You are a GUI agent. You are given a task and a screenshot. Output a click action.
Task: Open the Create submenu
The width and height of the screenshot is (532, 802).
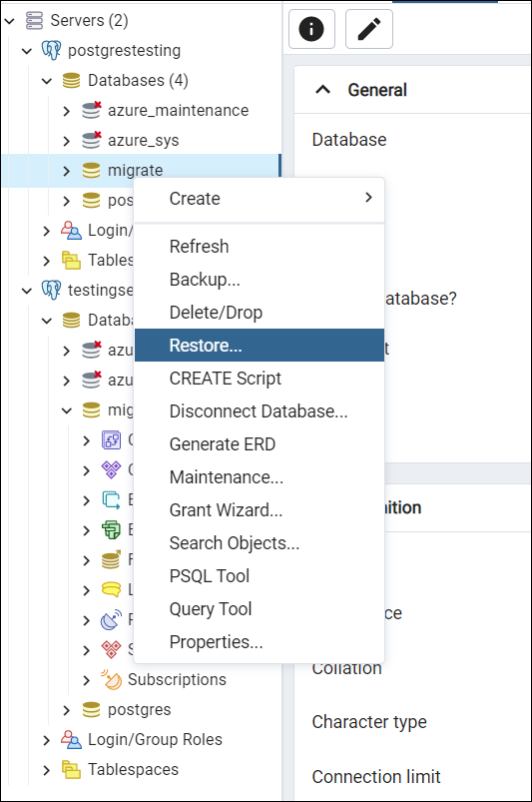coord(260,199)
